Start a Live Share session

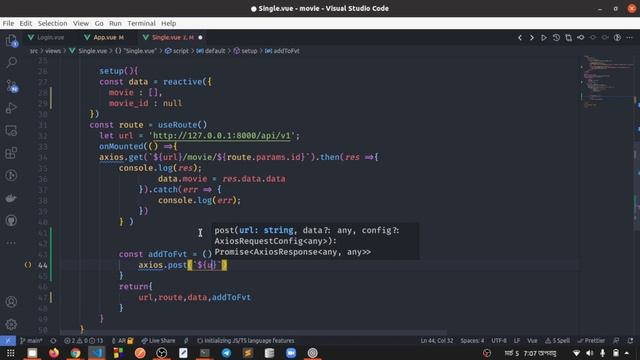click(158, 340)
